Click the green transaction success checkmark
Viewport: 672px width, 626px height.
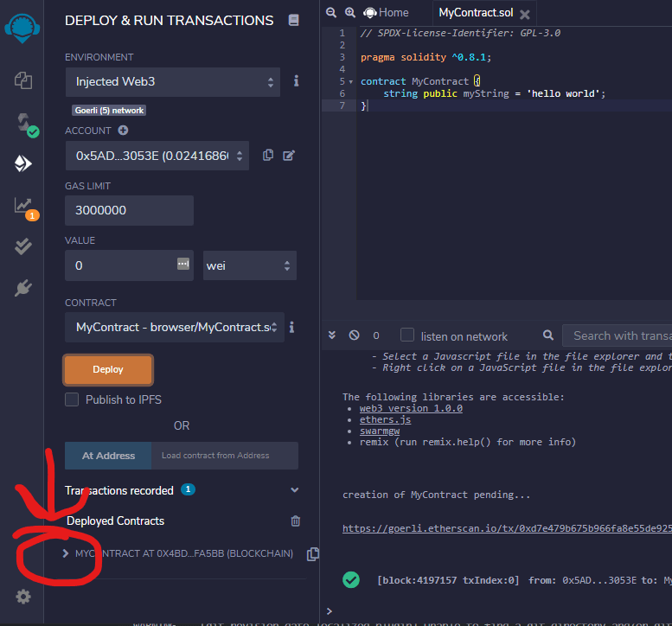[351, 579]
